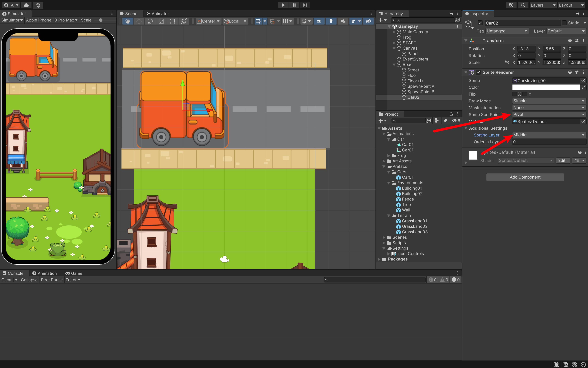Toggle constrained scale proportions link icon
The height and width of the screenshot is (368, 588).
coord(507,63)
